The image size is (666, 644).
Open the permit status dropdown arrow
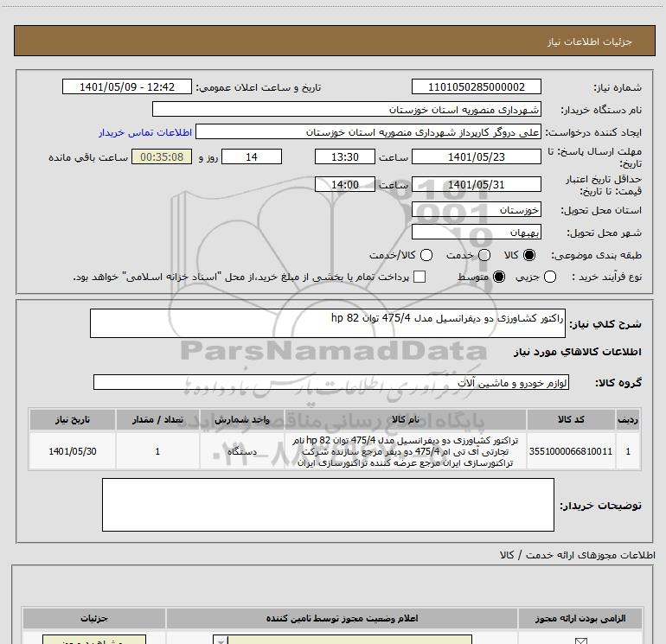click(x=221, y=641)
